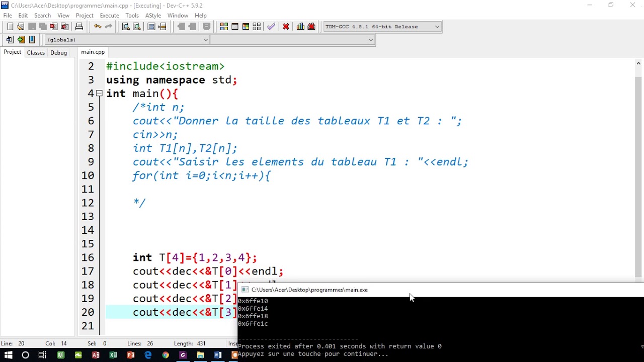Switch to the Classes side tab

coord(36,53)
